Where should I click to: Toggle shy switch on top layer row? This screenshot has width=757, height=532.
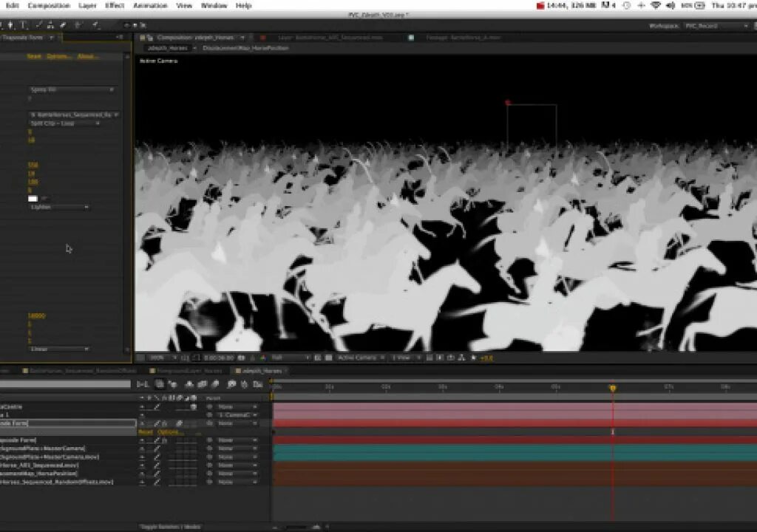(x=142, y=407)
